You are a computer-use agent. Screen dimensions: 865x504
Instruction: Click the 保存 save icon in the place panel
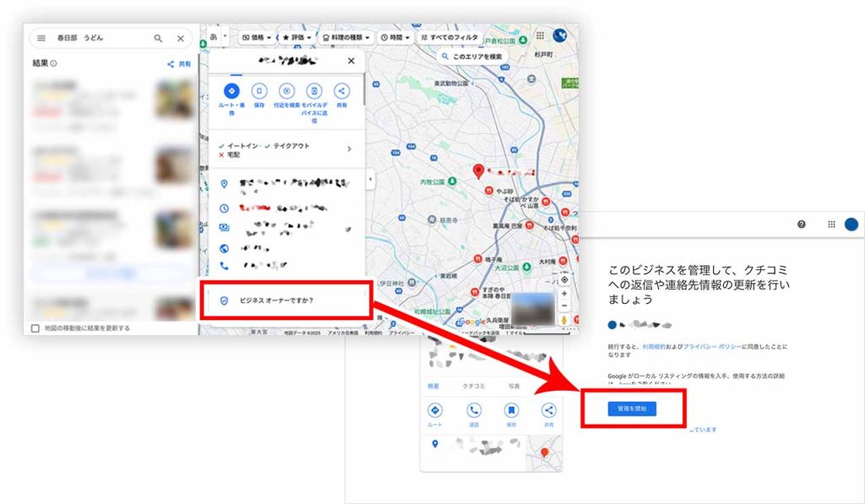tap(258, 91)
